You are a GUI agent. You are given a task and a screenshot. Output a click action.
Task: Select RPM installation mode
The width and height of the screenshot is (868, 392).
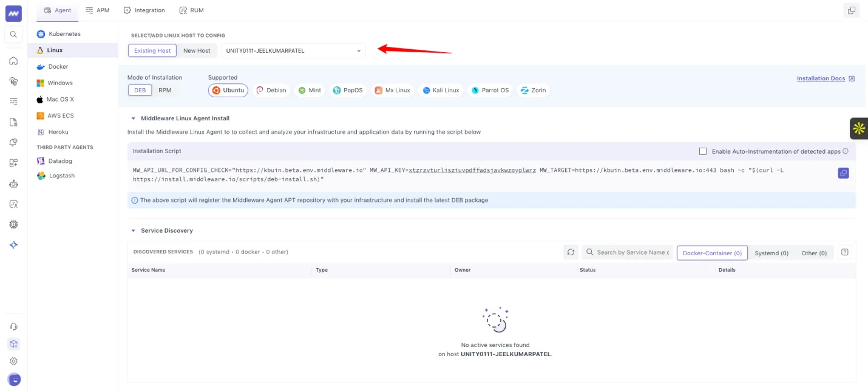[x=164, y=90]
